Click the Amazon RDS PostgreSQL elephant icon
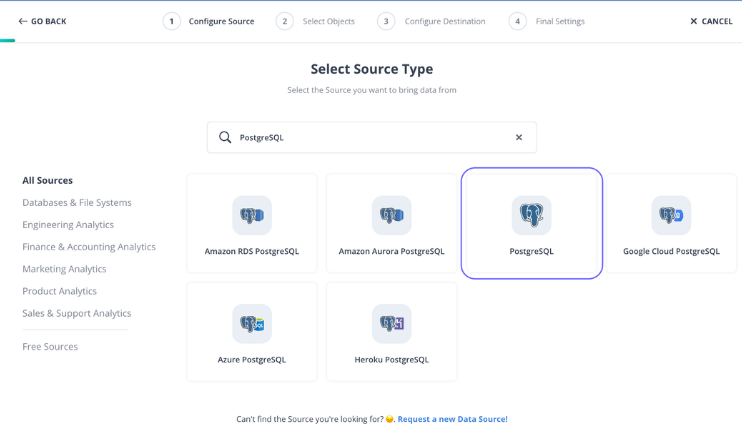The height and width of the screenshot is (441, 742). click(252, 215)
